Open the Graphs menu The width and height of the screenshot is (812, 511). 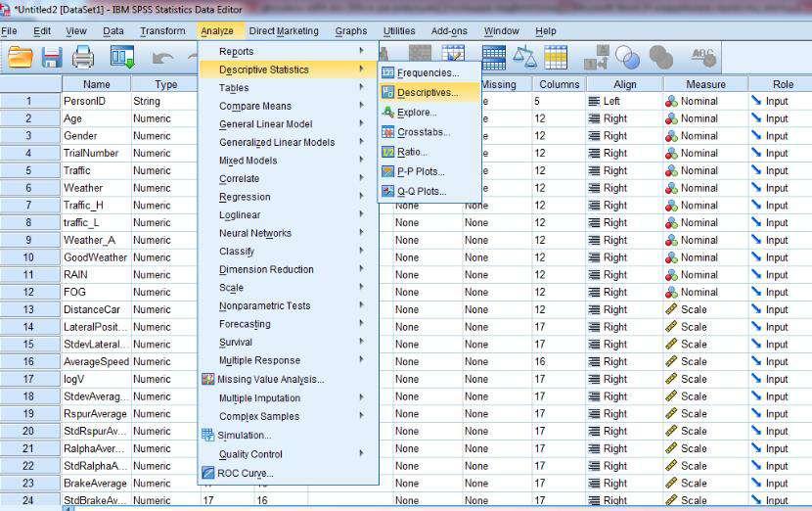350,31
